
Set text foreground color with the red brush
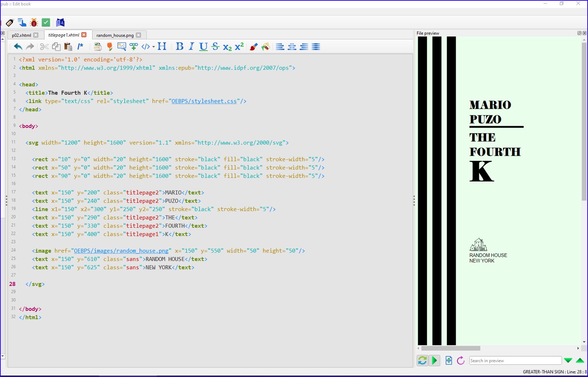coord(254,47)
